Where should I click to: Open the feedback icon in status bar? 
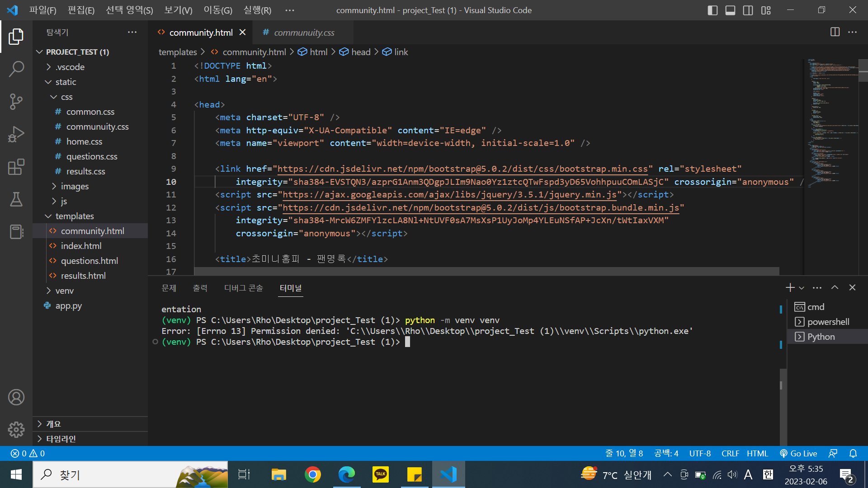point(833,453)
